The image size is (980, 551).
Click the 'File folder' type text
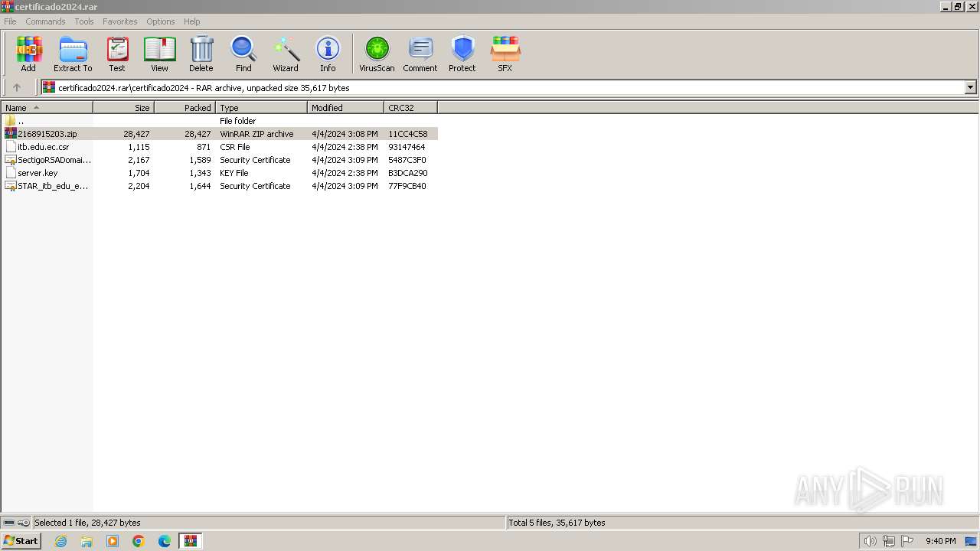[238, 121]
